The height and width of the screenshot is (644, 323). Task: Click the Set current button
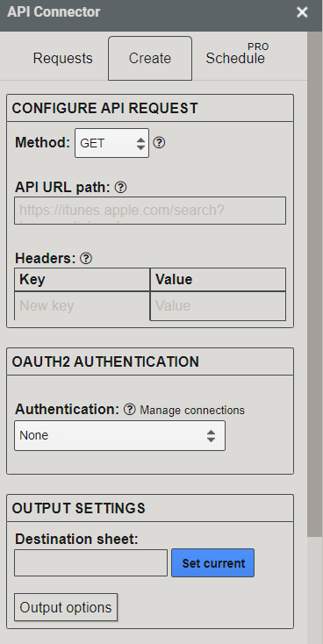click(x=213, y=562)
